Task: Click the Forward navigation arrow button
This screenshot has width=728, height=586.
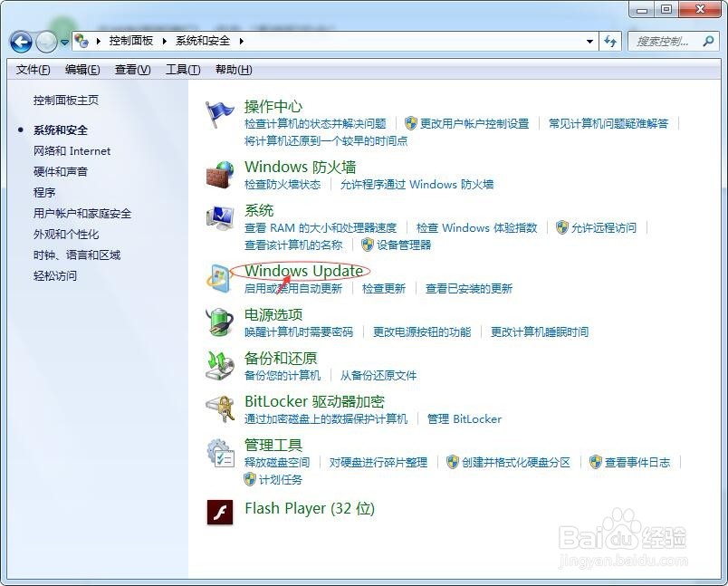Action: 46,43
